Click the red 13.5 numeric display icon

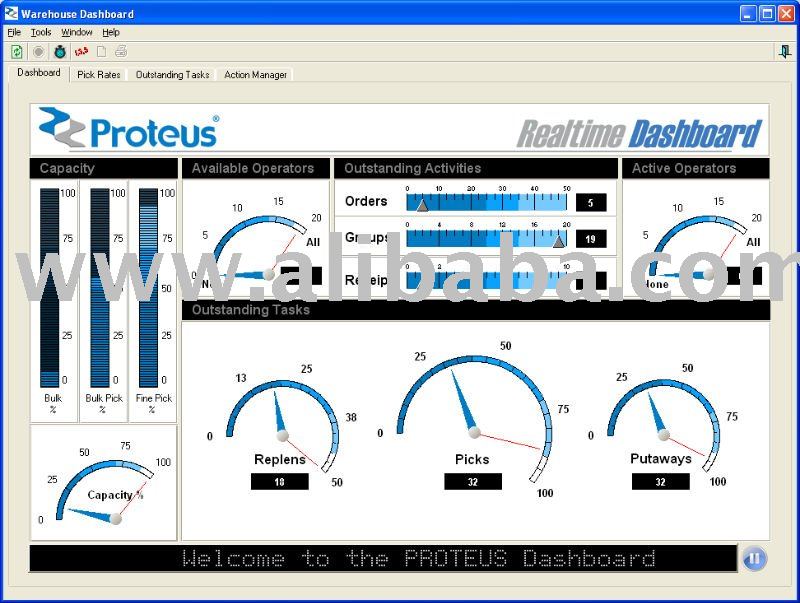click(x=81, y=52)
